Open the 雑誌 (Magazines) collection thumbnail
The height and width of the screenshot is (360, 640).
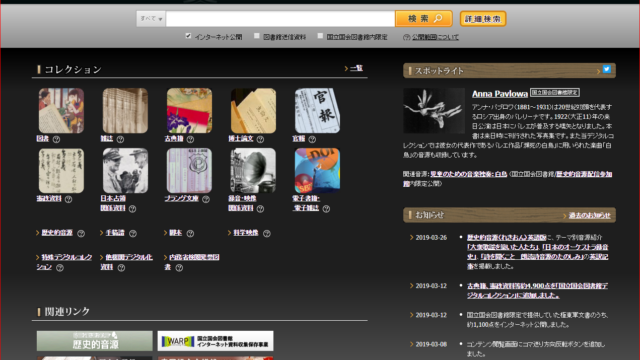(125, 111)
